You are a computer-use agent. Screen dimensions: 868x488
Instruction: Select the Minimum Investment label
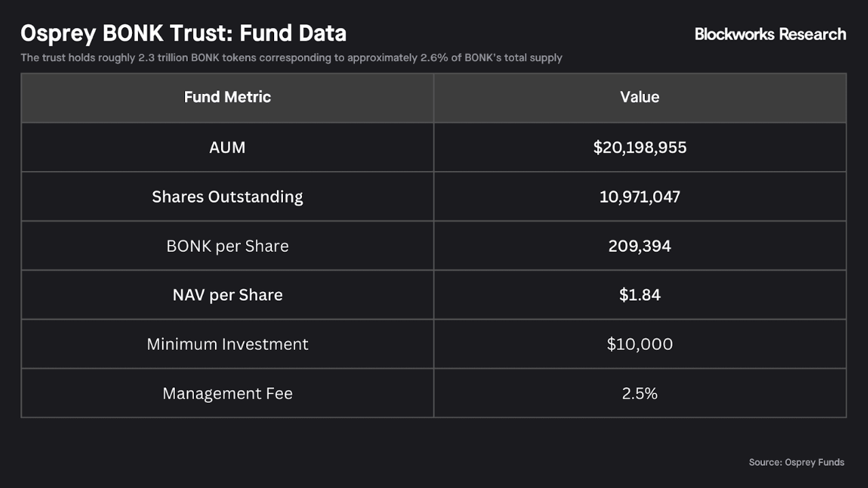(x=227, y=344)
